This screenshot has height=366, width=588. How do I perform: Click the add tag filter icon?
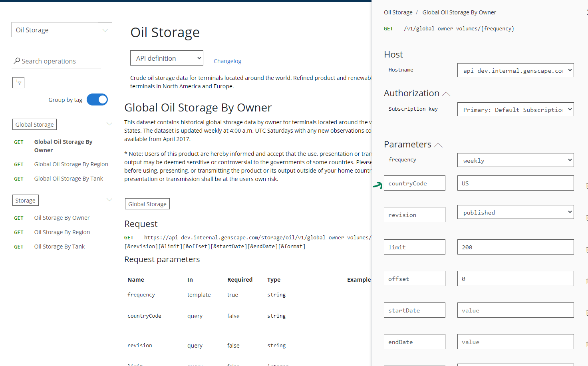pyautogui.click(x=18, y=83)
